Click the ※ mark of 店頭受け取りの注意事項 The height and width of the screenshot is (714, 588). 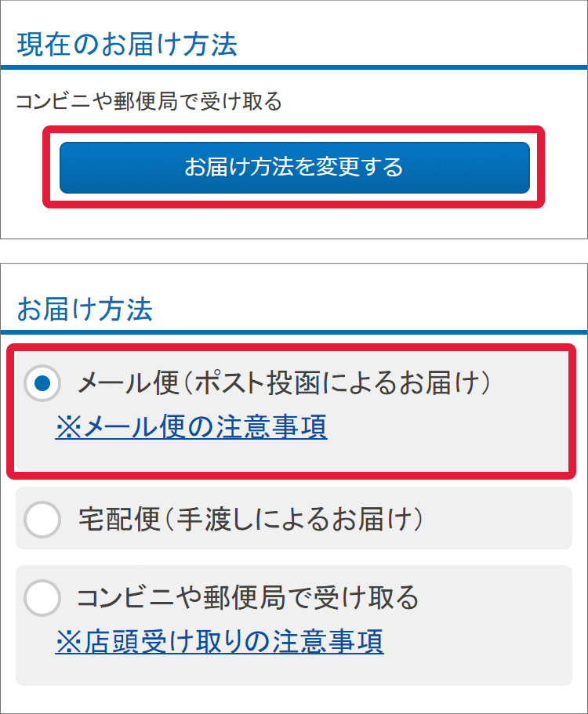click(x=67, y=642)
